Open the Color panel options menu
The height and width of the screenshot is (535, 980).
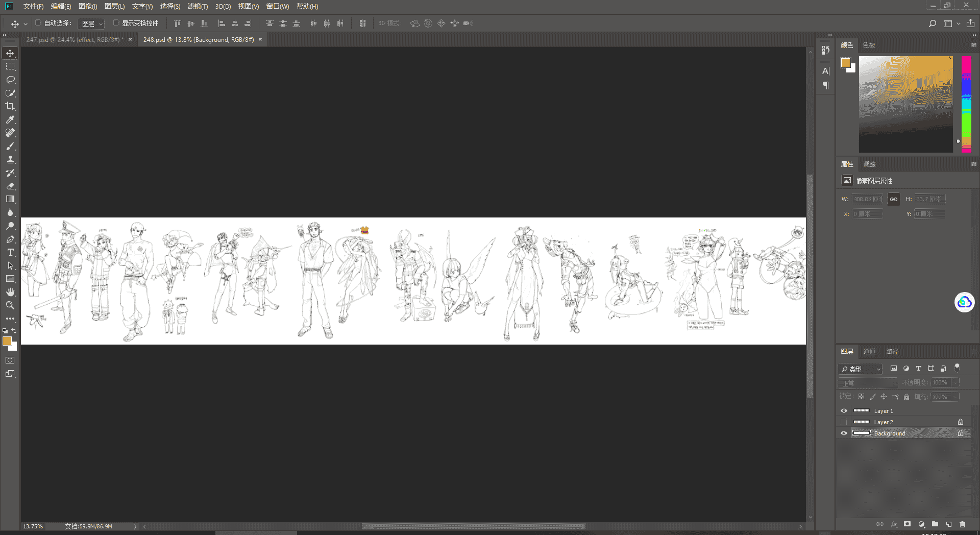point(973,45)
